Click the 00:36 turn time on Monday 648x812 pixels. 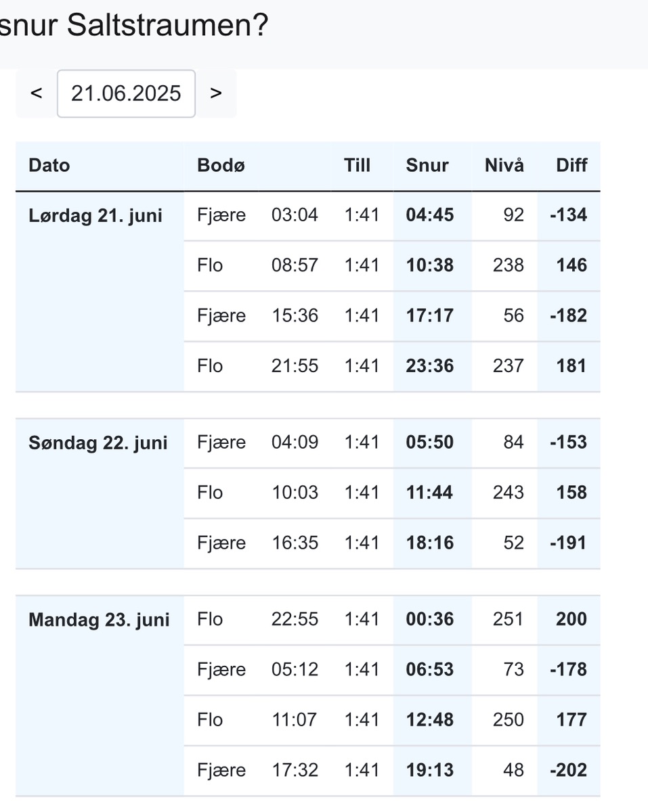tap(430, 620)
